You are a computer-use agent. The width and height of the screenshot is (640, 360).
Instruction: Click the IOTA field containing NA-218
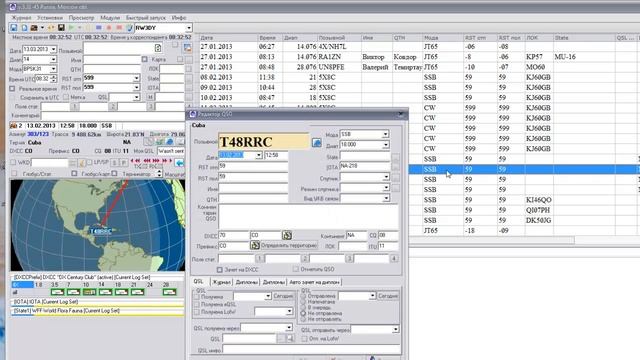(365, 166)
